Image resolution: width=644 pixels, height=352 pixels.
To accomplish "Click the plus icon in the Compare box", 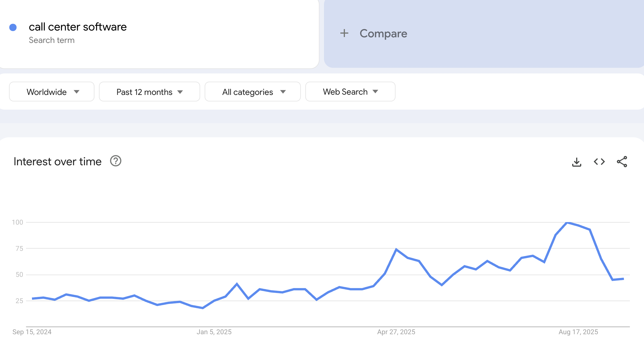I will pyautogui.click(x=344, y=33).
